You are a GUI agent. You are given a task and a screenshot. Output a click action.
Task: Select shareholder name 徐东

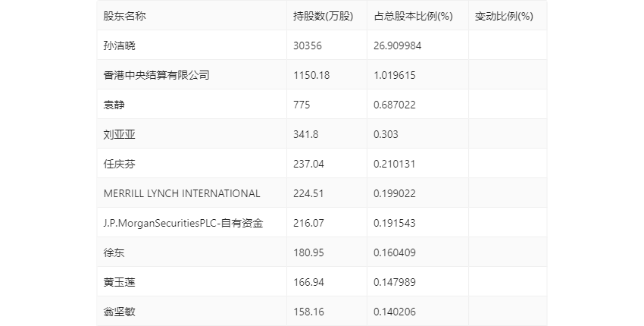pyautogui.click(x=114, y=252)
